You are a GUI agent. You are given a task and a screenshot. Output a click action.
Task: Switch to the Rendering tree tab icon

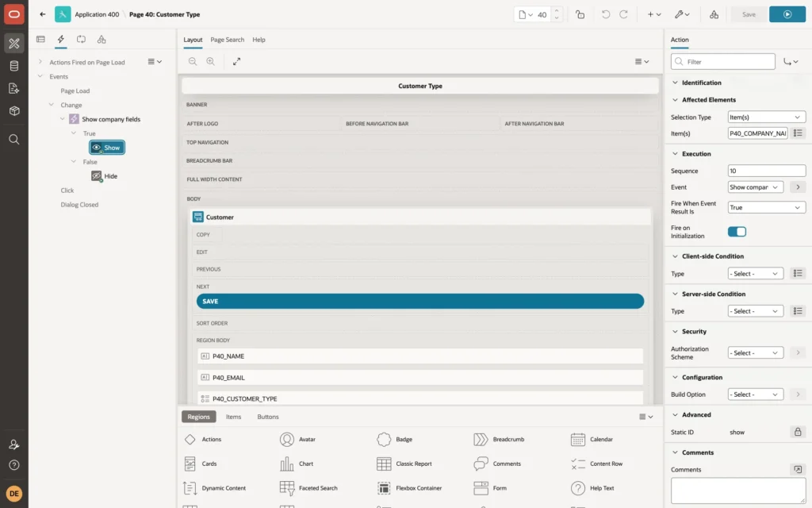coord(41,40)
